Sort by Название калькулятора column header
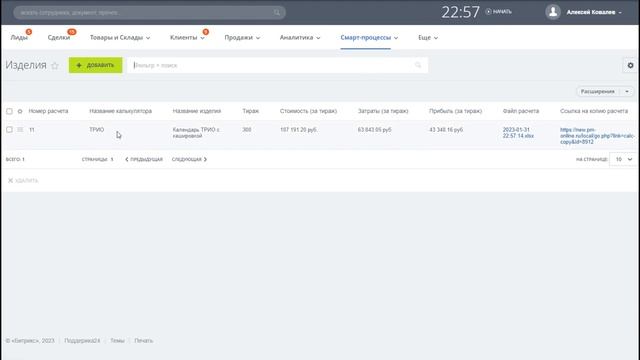Viewport: 640px width, 360px height. 120,111
